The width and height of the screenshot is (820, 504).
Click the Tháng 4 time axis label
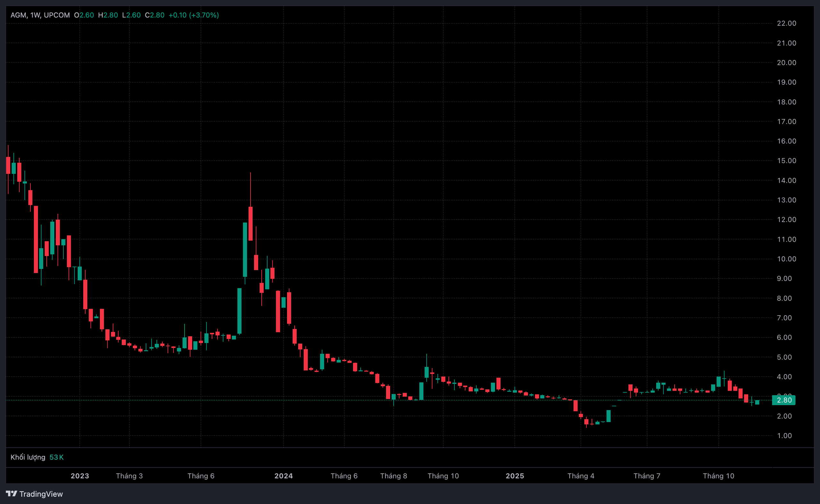tap(581, 476)
